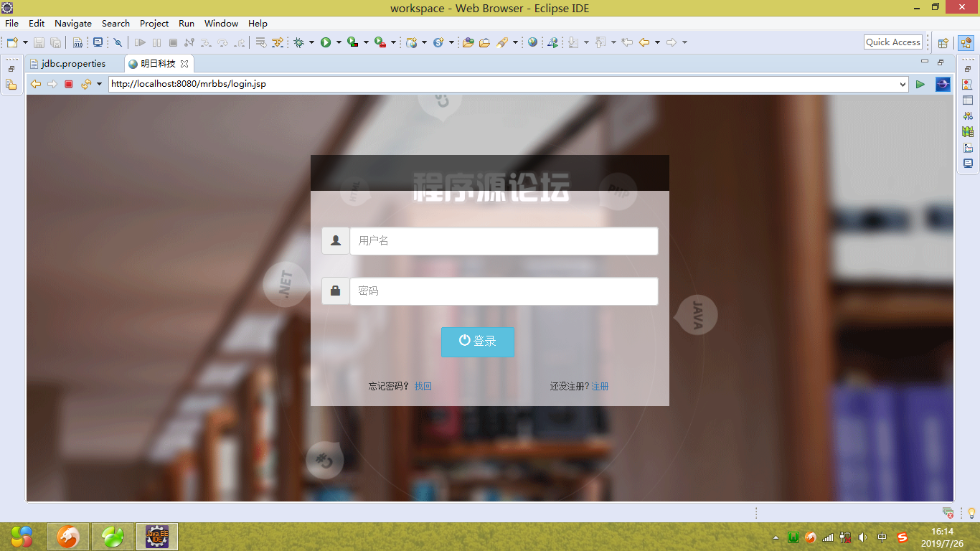Click the New Servlet wizard icon
The image size is (980, 551).
[x=438, y=42]
